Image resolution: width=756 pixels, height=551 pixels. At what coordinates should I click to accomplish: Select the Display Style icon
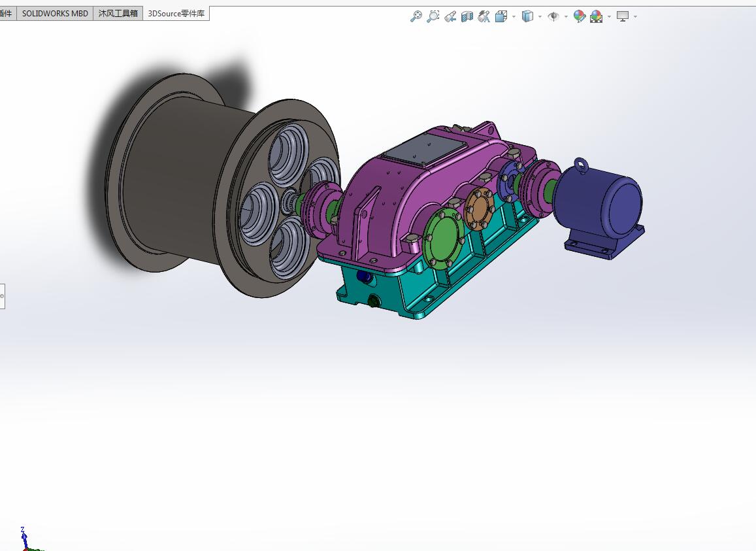(x=527, y=16)
